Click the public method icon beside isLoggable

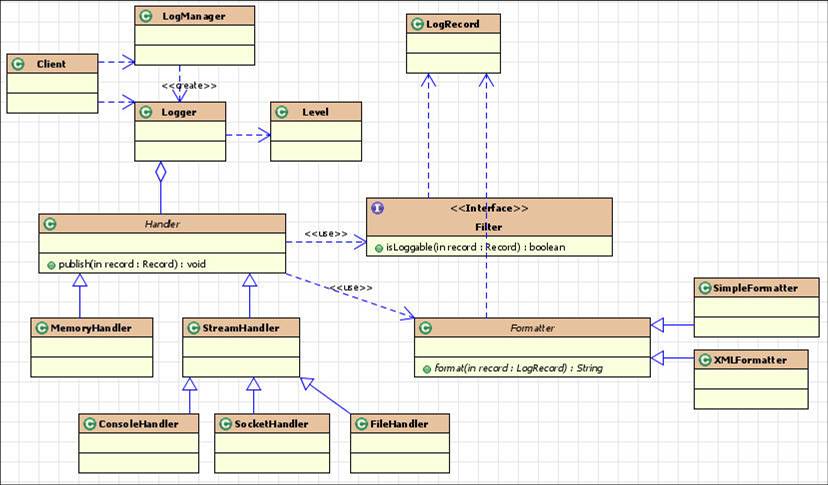coord(378,248)
